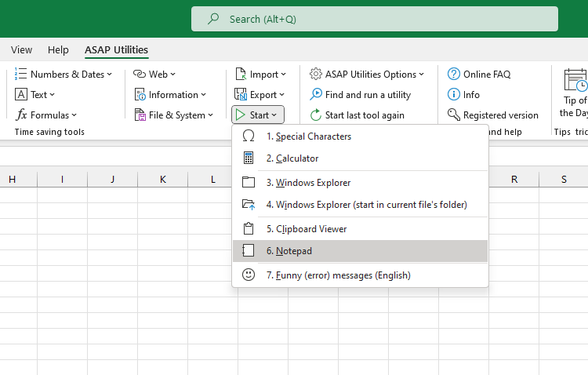The height and width of the screenshot is (375, 588).
Task: Click the Online FAQ question mark icon
Action: pyautogui.click(x=454, y=74)
